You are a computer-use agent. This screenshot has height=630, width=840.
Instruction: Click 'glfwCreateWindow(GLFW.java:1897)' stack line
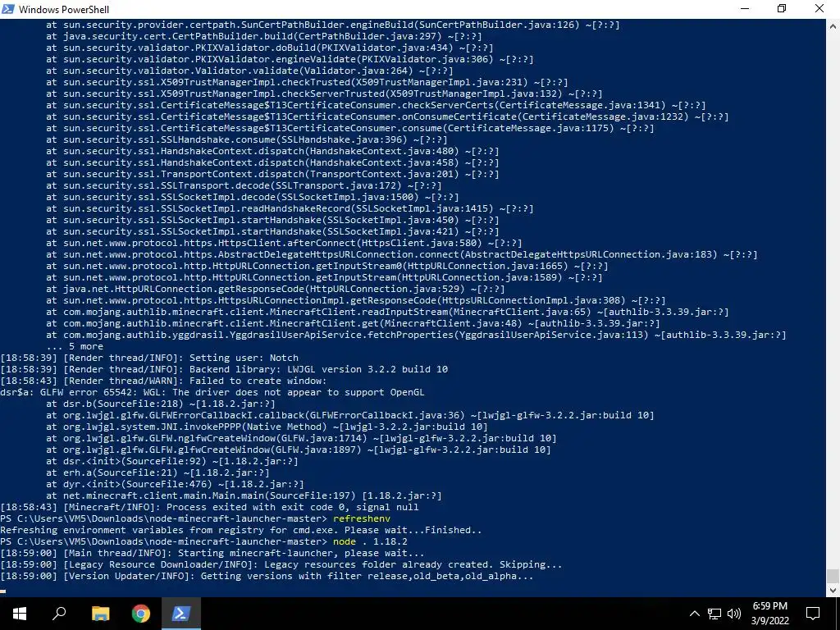coord(299,450)
